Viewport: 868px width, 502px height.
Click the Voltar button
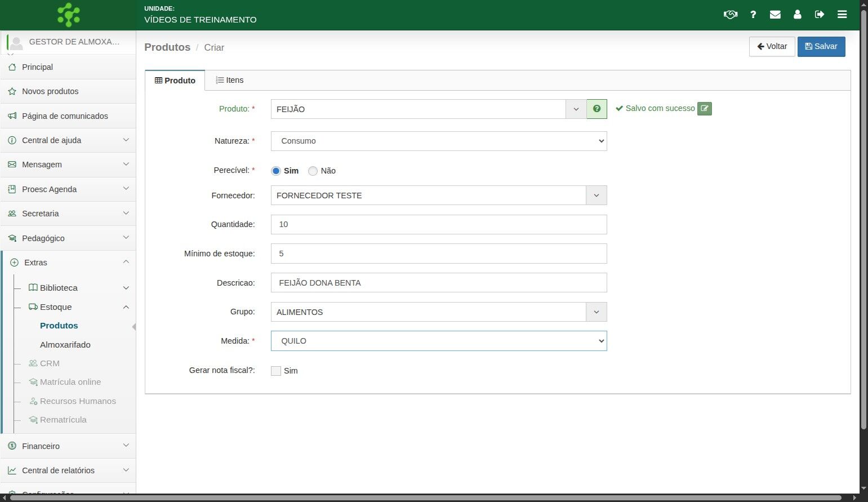[x=772, y=47]
